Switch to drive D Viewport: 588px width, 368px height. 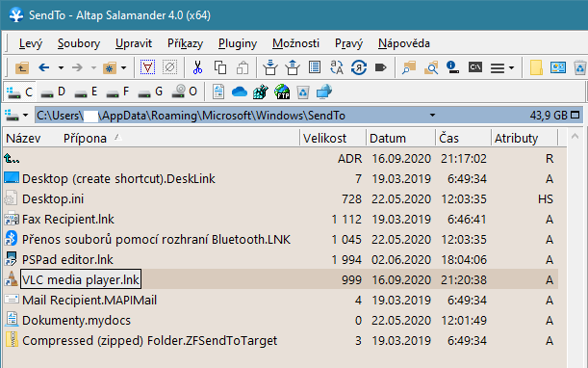[x=53, y=92]
